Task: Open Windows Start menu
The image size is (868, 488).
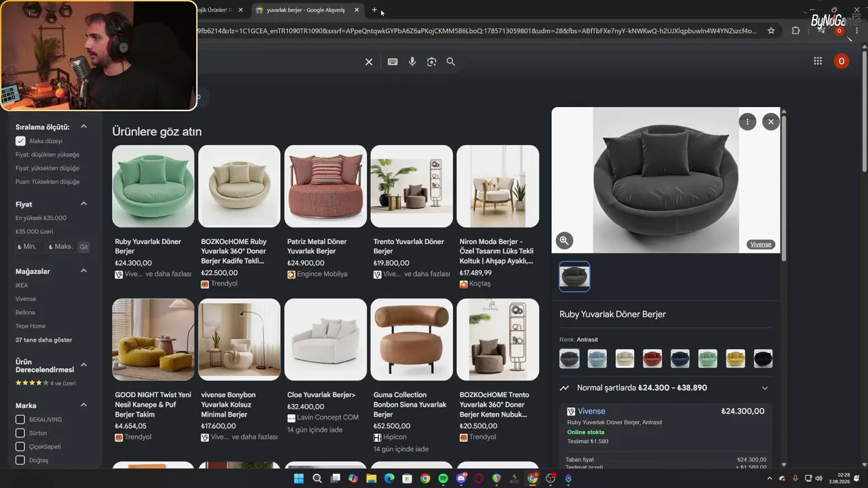Action: 299,479
